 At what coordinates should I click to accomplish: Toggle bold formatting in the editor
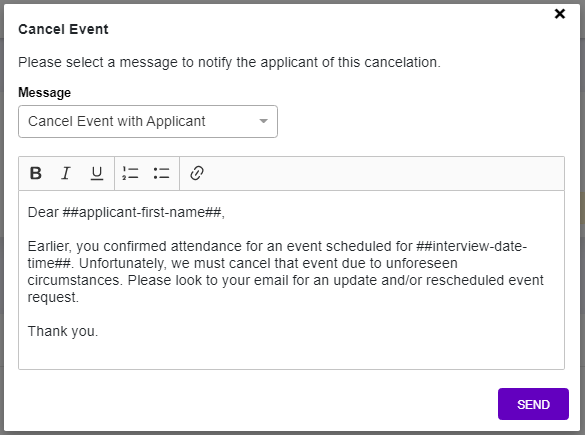36,173
